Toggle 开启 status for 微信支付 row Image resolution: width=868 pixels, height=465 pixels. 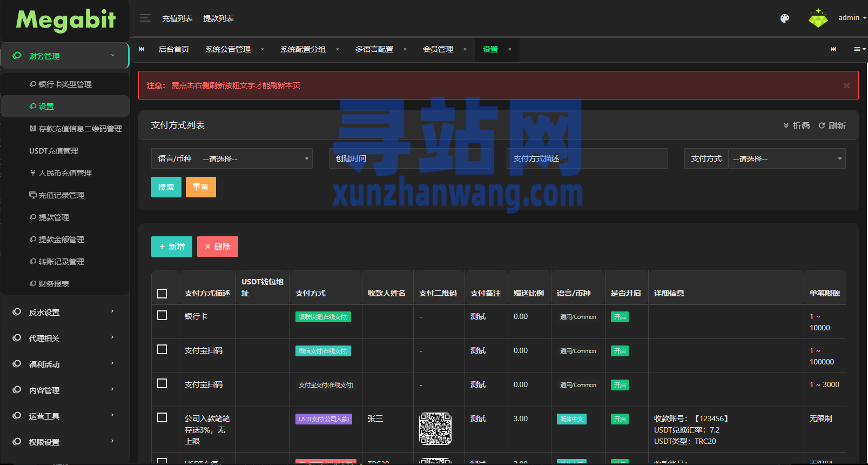[620, 351]
